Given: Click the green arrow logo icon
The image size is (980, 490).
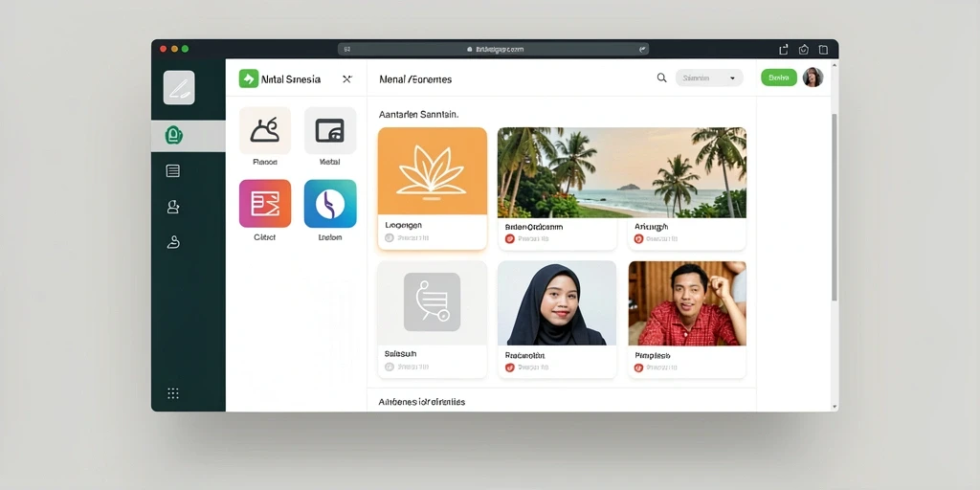Looking at the screenshot, I should point(249,78).
